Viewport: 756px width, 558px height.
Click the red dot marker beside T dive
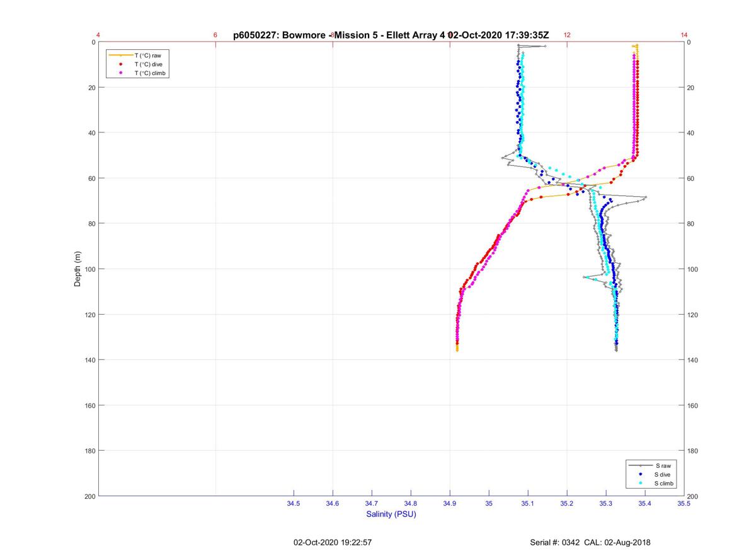pos(120,64)
